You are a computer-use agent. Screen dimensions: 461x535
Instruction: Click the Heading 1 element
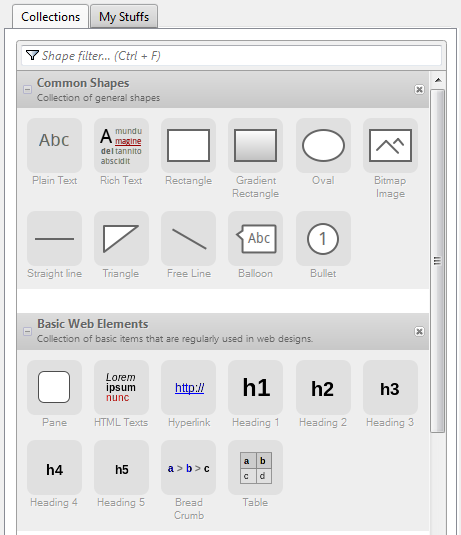tap(256, 394)
